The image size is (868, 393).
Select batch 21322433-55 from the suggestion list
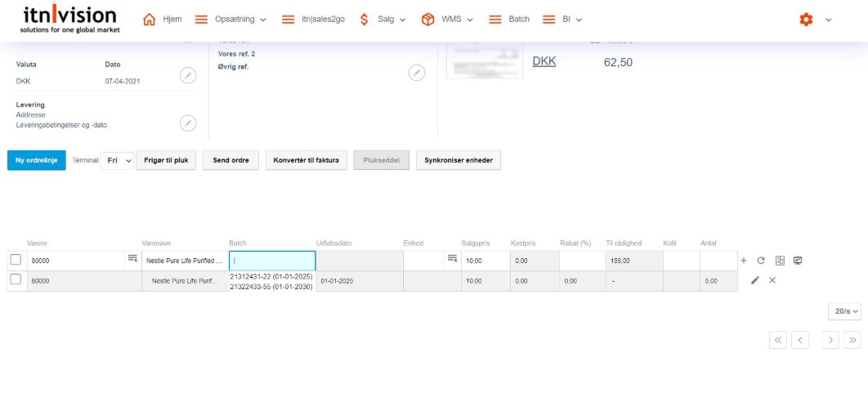click(271, 287)
